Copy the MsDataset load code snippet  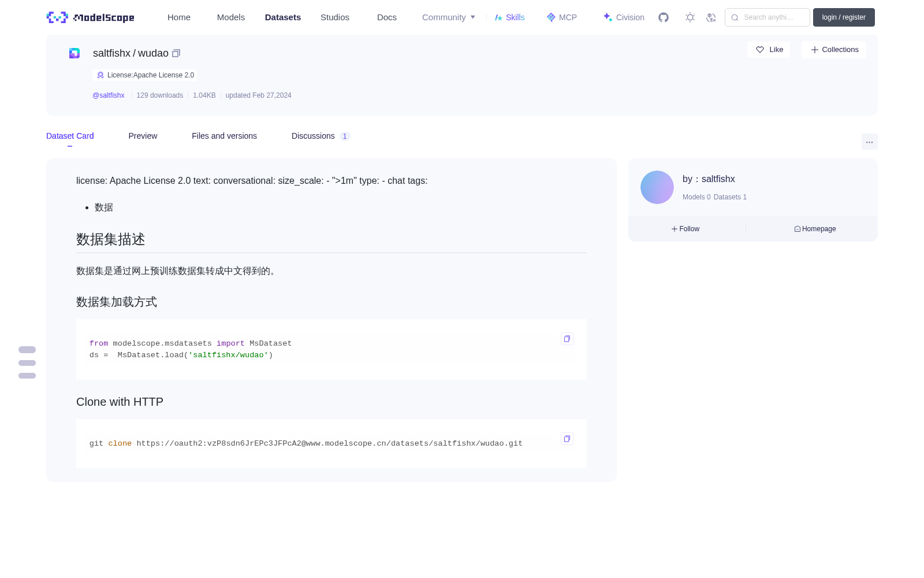pos(567,339)
